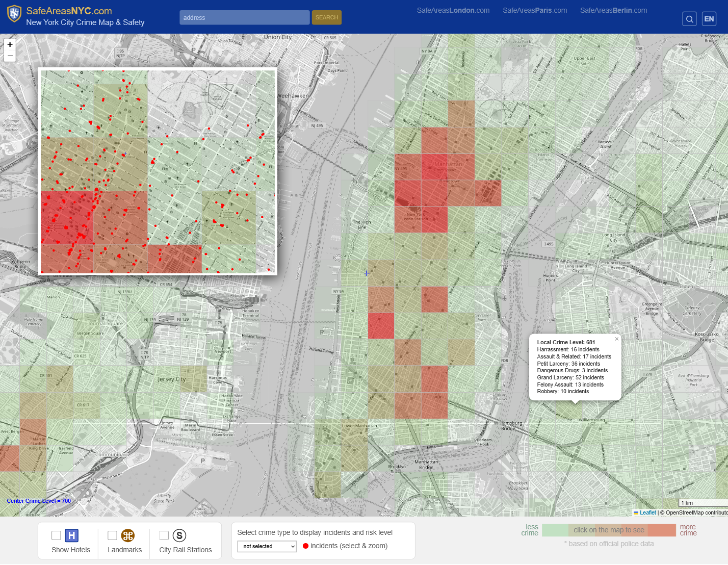
Task: Click the New York Penn Station label
Action: pos(415,217)
